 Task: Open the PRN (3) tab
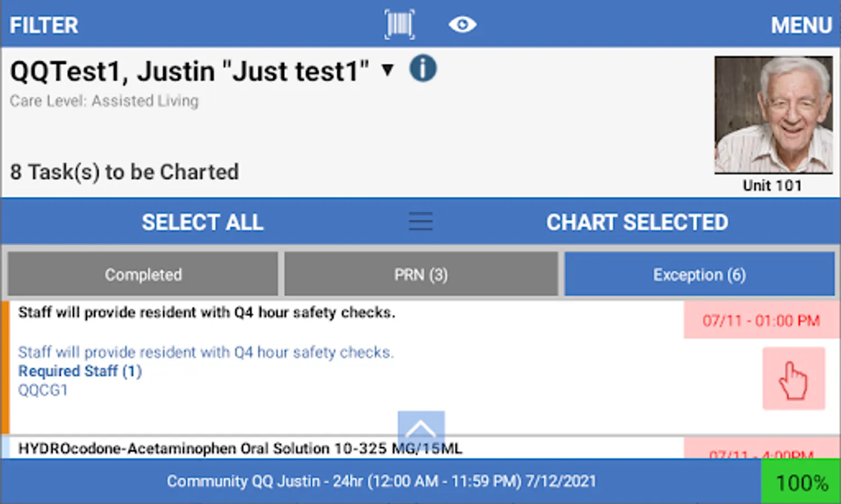tap(421, 274)
